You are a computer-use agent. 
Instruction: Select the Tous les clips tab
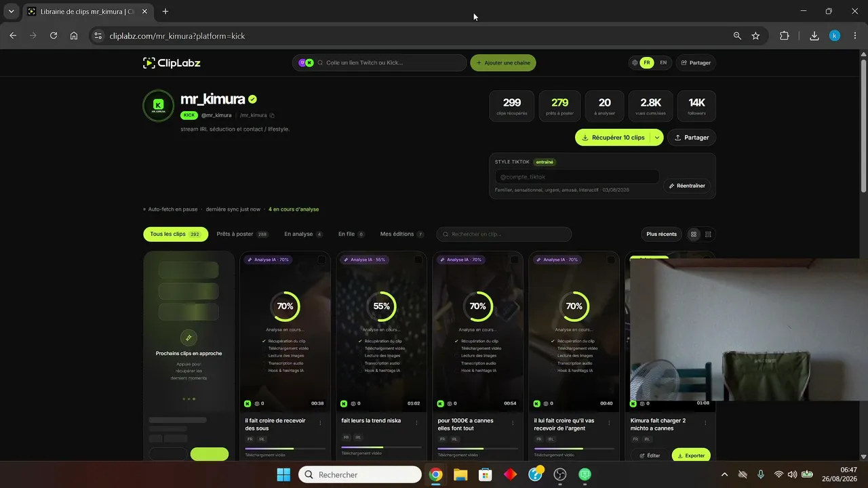175,235
